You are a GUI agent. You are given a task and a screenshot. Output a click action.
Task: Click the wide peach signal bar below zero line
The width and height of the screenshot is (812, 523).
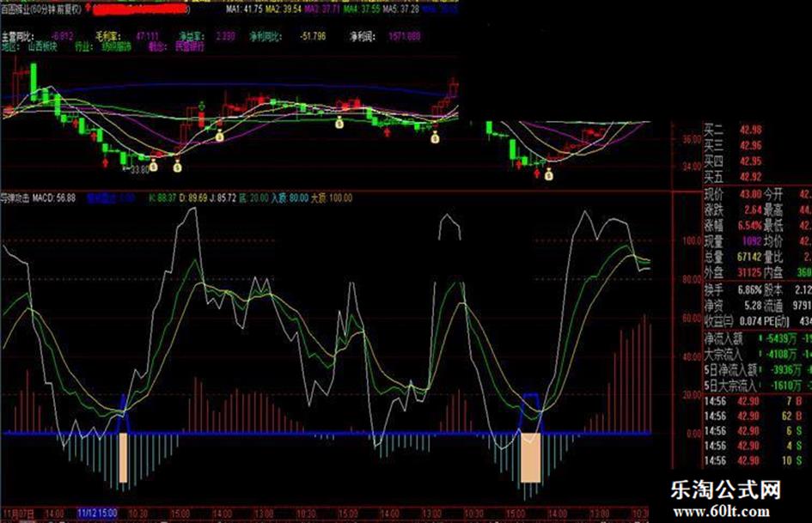(531, 459)
